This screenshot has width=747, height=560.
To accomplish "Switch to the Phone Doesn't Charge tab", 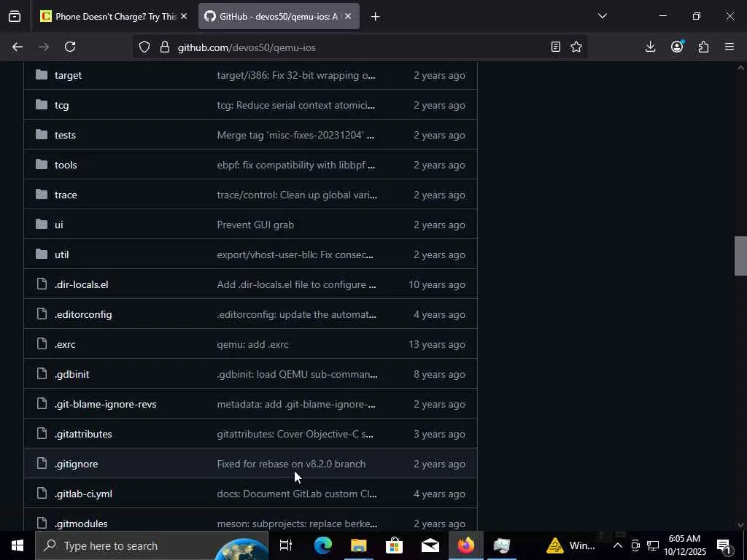I will pos(115,17).
